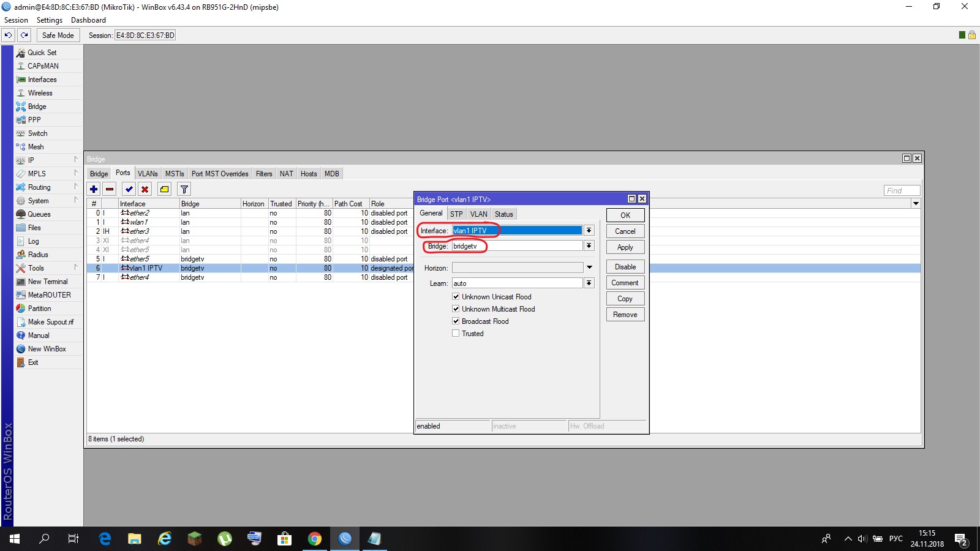Viewport: 980px width, 551px height.
Task: Open MetaROUTER from sidebar
Action: tap(48, 295)
